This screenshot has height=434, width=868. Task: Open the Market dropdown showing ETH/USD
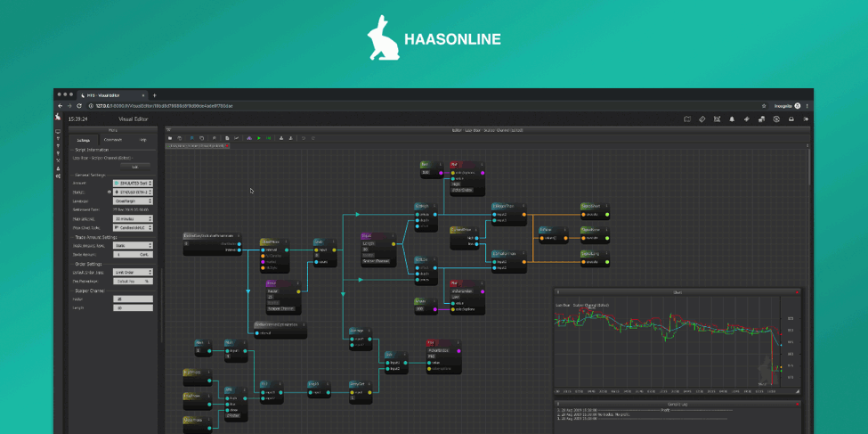[133, 192]
